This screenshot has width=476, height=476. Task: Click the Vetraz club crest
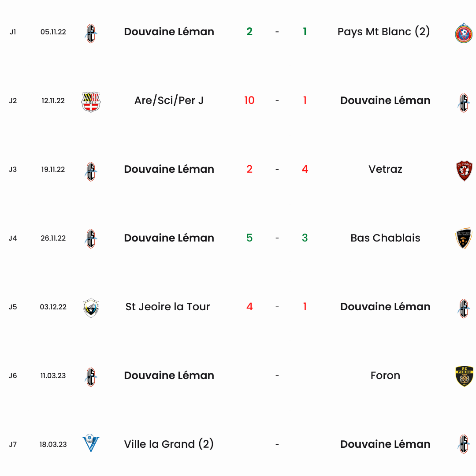click(464, 171)
